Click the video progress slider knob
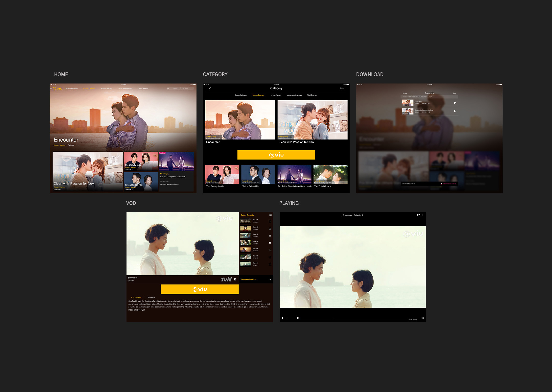The image size is (552, 392). tap(297, 318)
